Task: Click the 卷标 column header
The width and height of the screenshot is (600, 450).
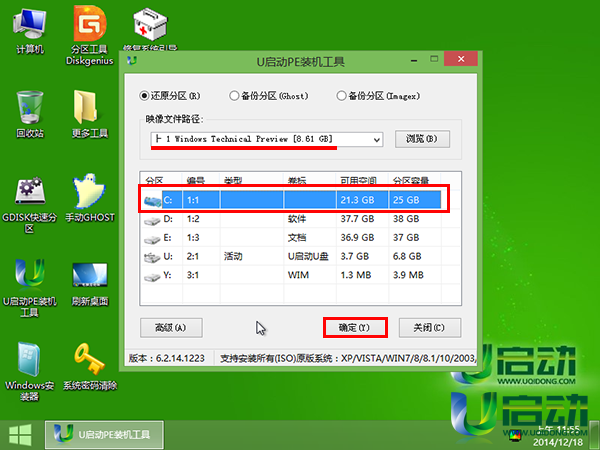Action: click(x=297, y=180)
